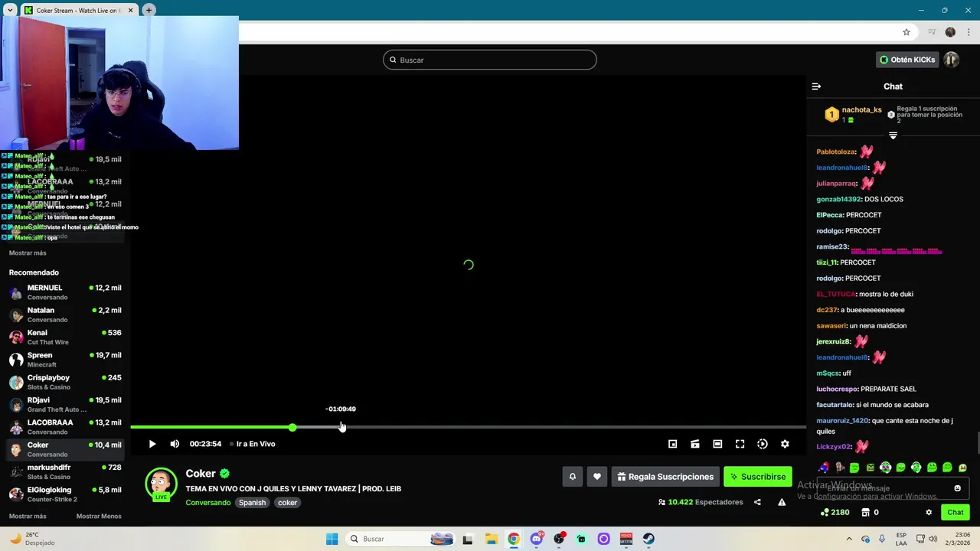Open LACOBRAAA in the Recomendado list
This screenshot has width=980, height=551.
[65, 427]
